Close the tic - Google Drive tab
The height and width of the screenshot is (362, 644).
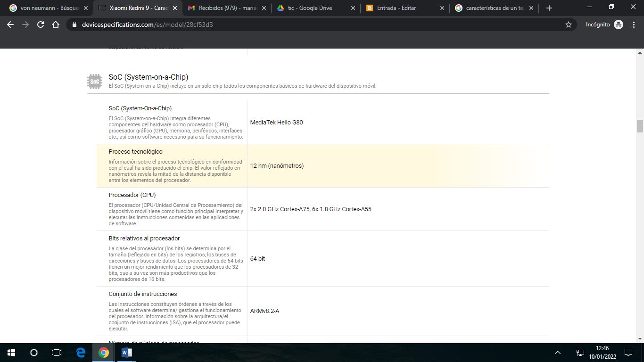tap(353, 8)
